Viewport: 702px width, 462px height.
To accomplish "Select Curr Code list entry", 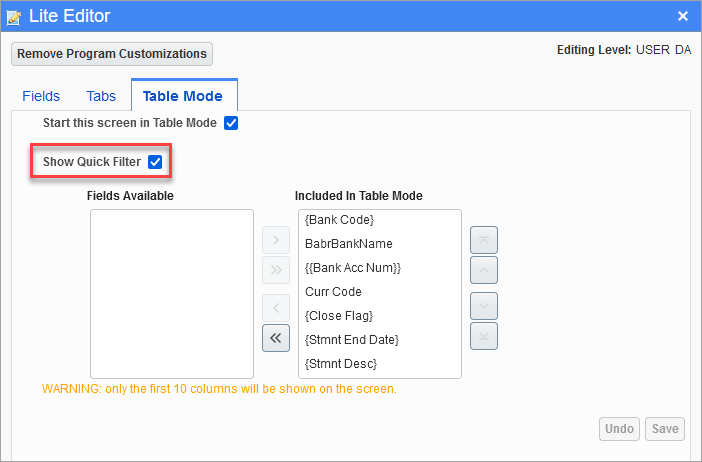I will click(333, 292).
